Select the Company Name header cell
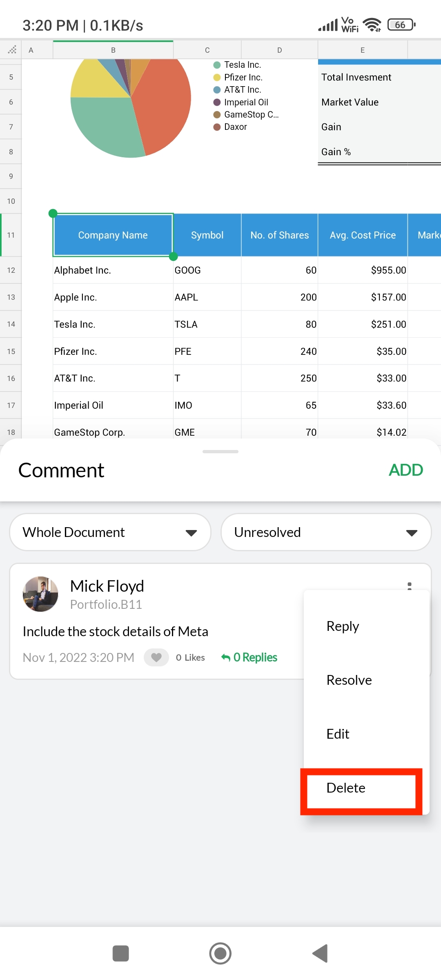 (113, 235)
